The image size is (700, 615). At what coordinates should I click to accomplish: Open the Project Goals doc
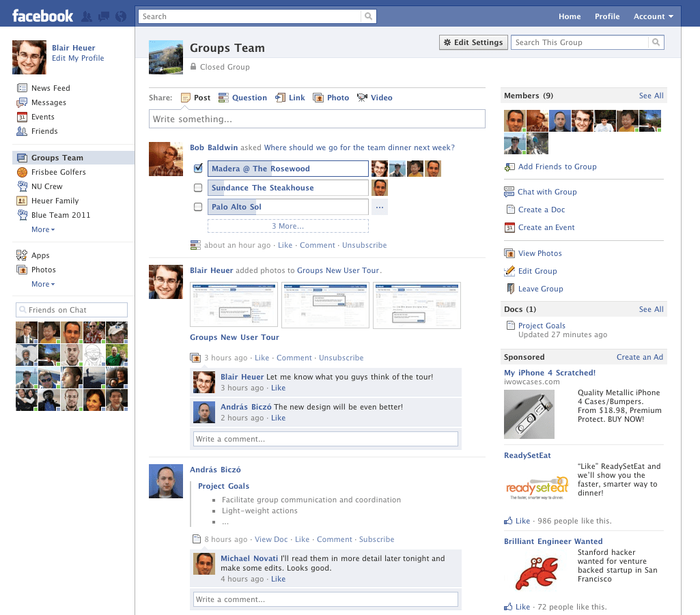542,326
